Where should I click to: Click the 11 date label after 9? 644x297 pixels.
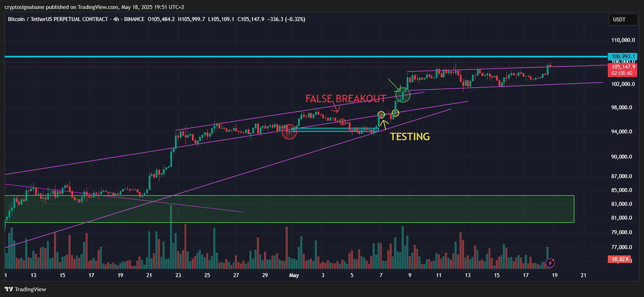click(x=439, y=275)
